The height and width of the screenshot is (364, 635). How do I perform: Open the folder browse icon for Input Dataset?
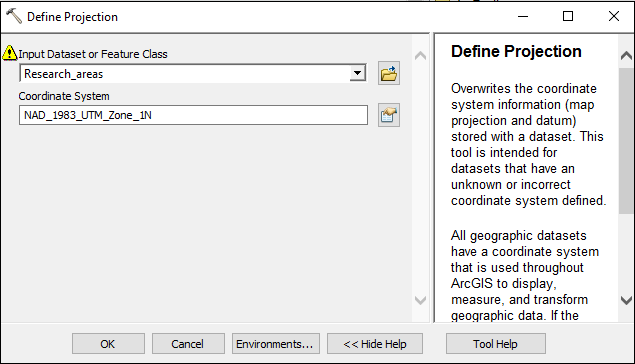coord(389,73)
